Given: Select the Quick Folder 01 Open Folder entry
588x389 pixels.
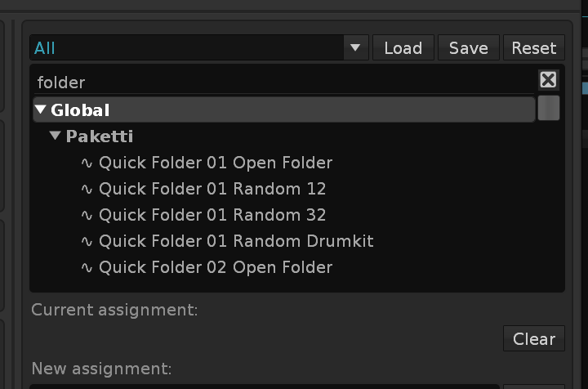Looking at the screenshot, I should 216,163.
